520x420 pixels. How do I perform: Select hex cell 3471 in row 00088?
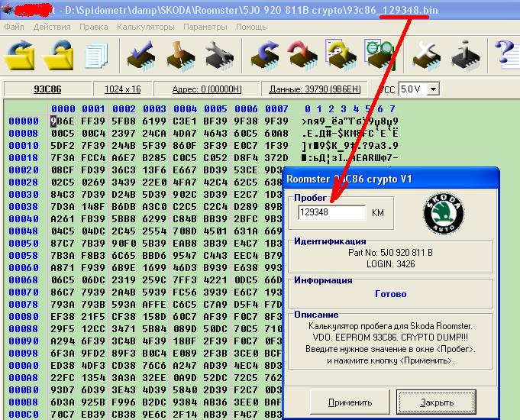(124, 329)
